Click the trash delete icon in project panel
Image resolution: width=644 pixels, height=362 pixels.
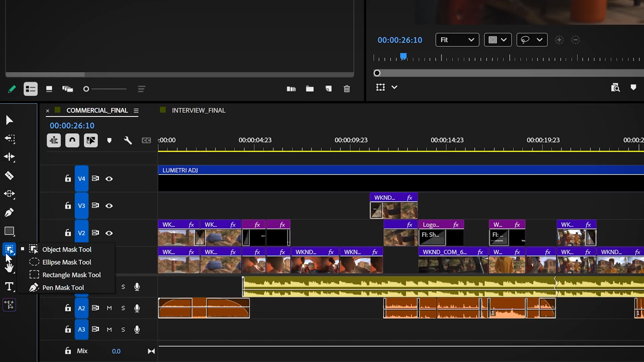[x=347, y=89]
